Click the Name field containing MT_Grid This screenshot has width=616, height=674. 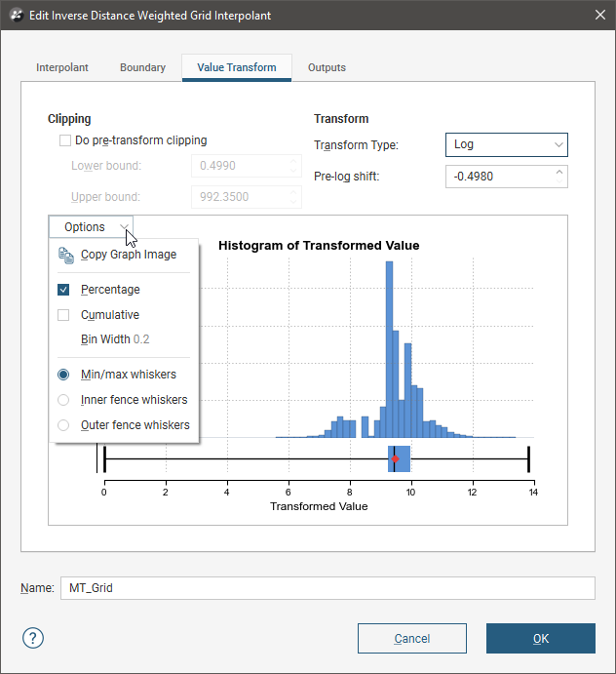coord(327,588)
